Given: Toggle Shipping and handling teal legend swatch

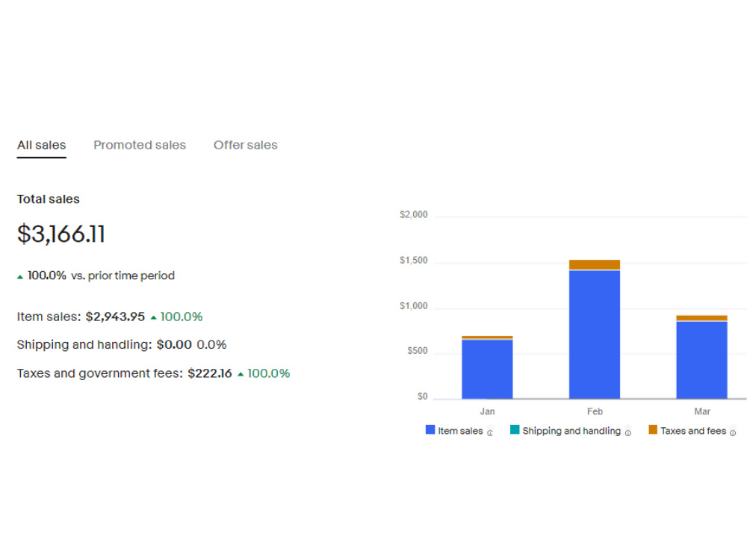Looking at the screenshot, I should (515, 429).
